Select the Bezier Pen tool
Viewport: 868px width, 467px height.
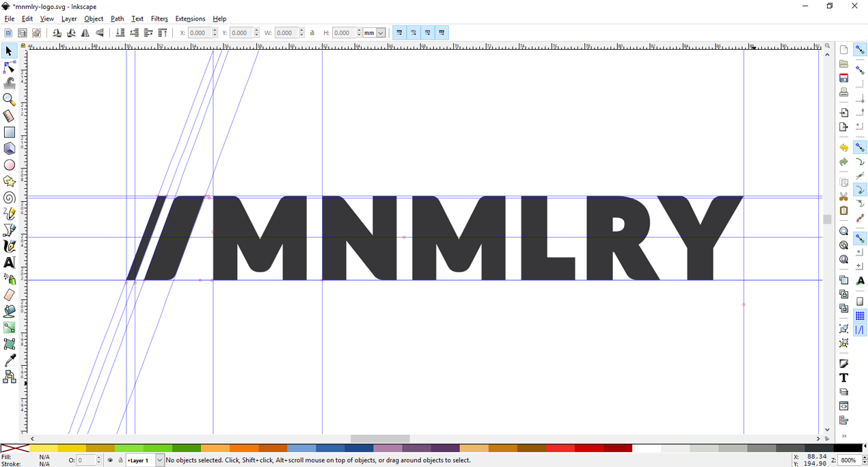9,230
